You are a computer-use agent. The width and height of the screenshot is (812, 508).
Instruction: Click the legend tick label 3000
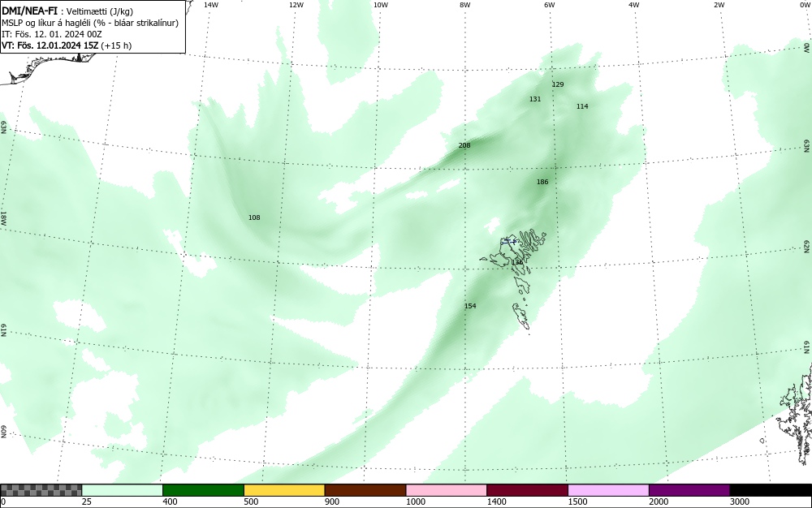coord(740,502)
